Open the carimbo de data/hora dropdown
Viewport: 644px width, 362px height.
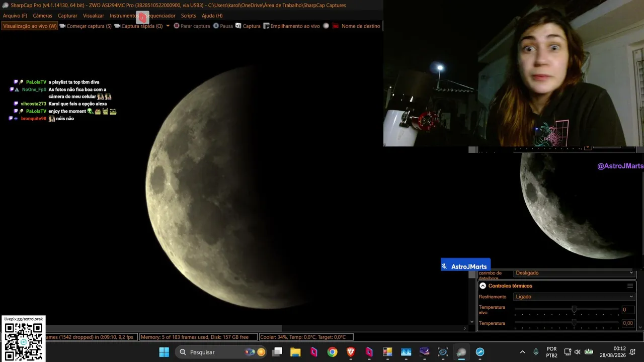pyautogui.click(x=574, y=273)
